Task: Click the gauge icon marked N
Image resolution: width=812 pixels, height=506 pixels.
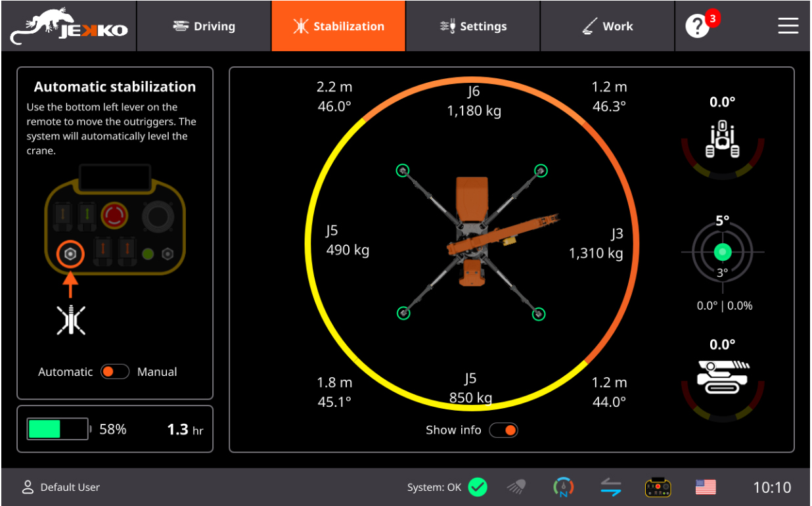Action: tap(563, 487)
